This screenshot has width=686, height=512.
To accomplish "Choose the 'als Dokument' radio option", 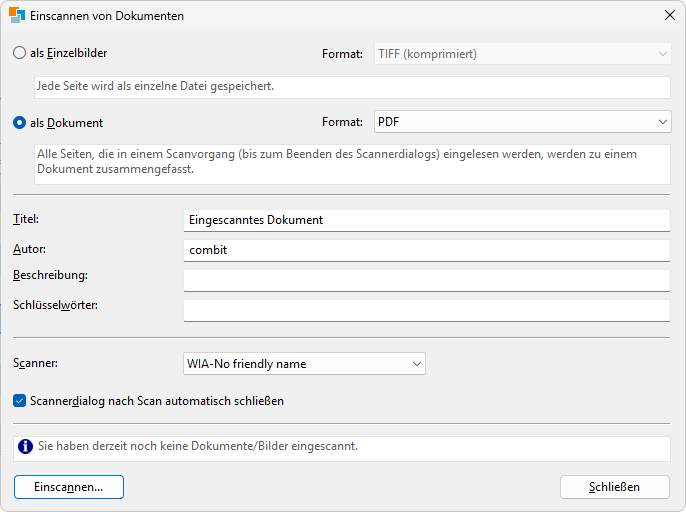I will (x=20, y=123).
